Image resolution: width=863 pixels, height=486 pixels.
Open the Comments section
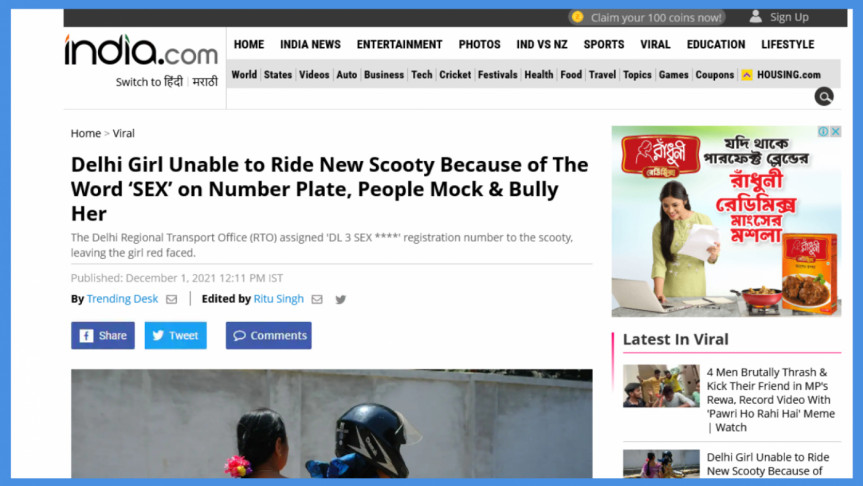click(x=269, y=336)
